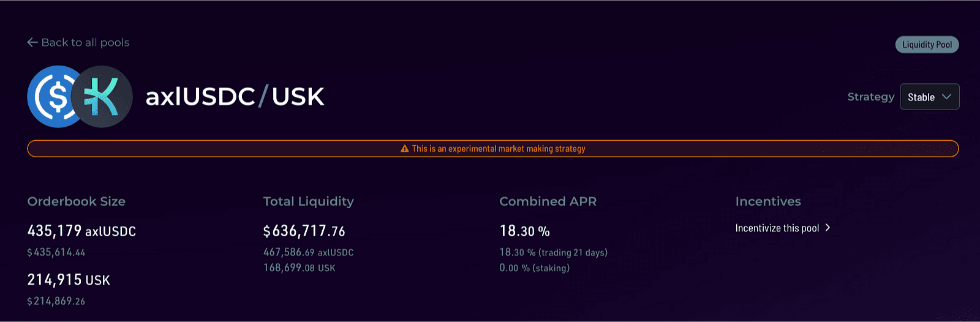The height and width of the screenshot is (322, 980).
Task: Select the Orderbook Size heading
Action: (x=77, y=201)
